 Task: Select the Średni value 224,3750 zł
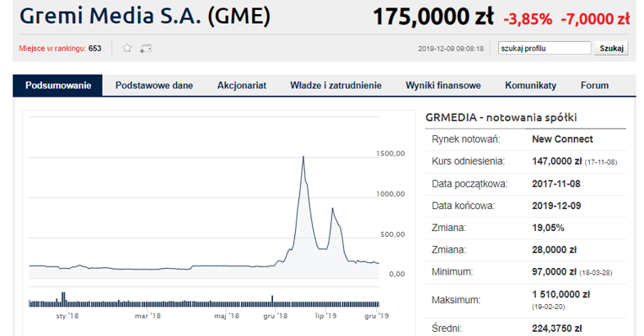557,328
